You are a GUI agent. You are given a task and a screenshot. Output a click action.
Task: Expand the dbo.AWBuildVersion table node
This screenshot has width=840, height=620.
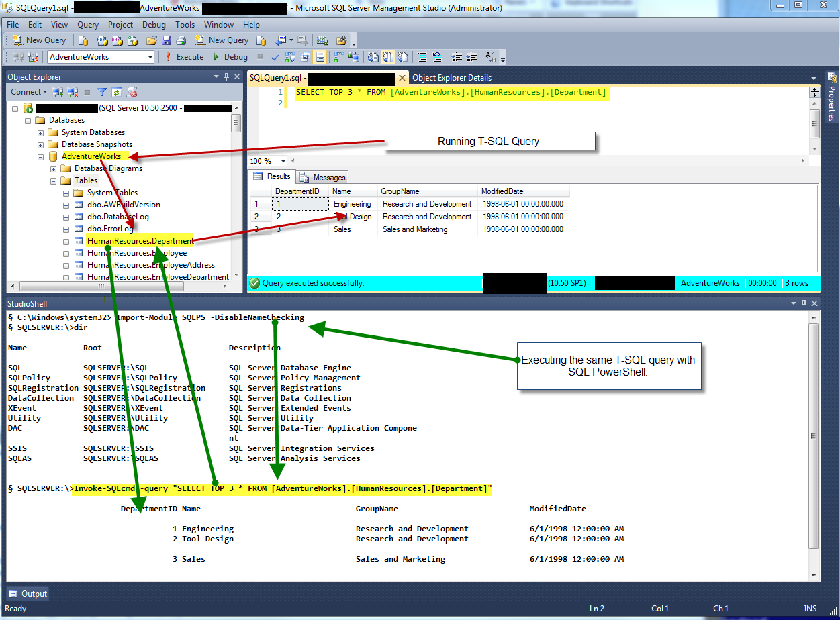coord(66,205)
